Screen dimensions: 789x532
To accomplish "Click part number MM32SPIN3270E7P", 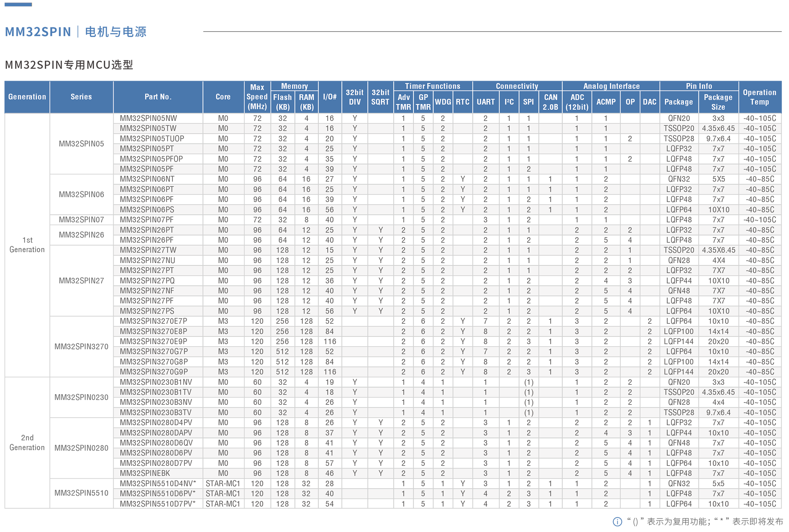I will point(153,321).
